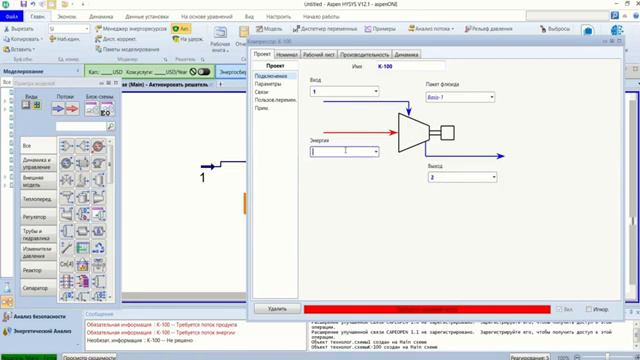The width and height of the screenshot is (640, 360).
Task: Click the Выбросы ribbon command
Action: 555,29
